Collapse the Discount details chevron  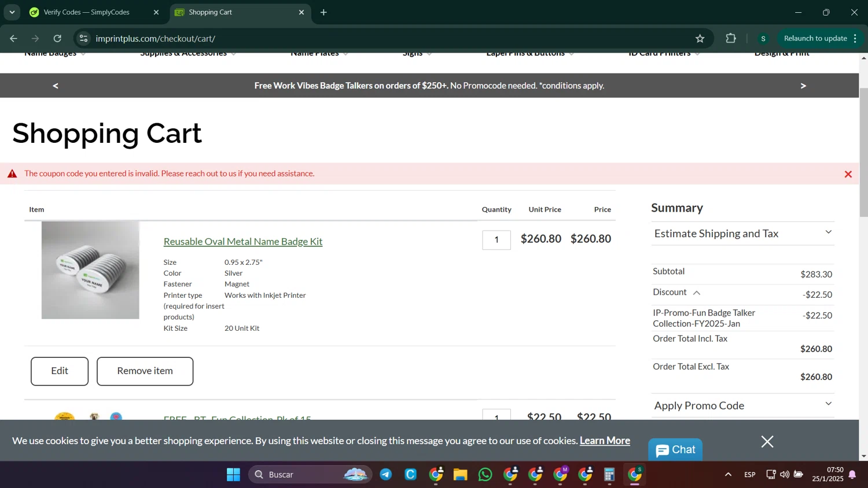(697, 293)
